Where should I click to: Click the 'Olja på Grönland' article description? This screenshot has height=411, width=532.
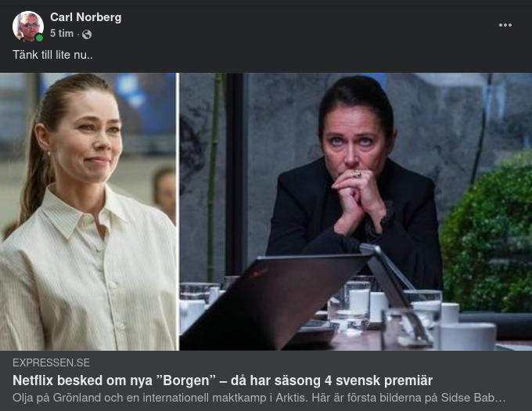(x=259, y=398)
